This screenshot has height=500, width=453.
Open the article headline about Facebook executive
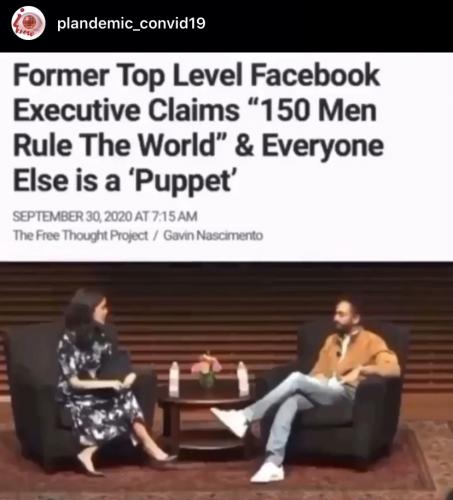click(198, 127)
